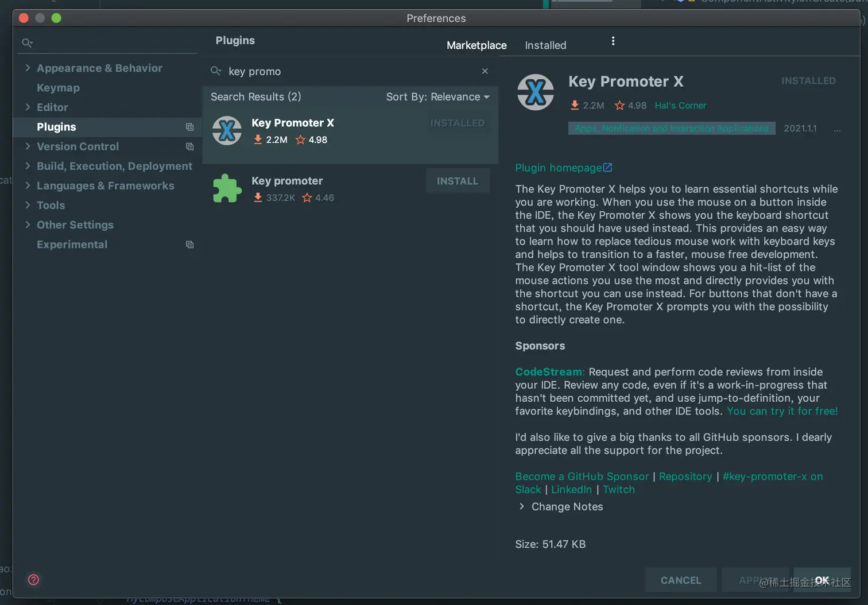
Task: Expand the Change Notes section
Action: (521, 506)
